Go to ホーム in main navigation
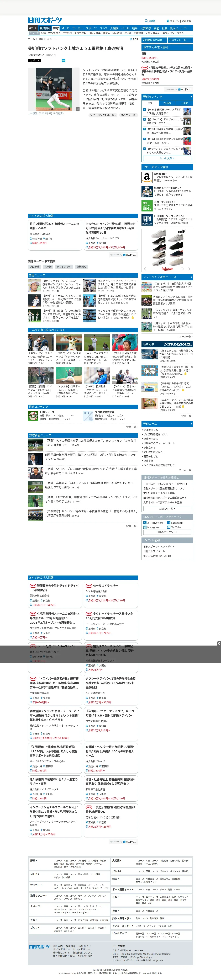The width and height of the screenshot is (221, 980). click(33, 28)
